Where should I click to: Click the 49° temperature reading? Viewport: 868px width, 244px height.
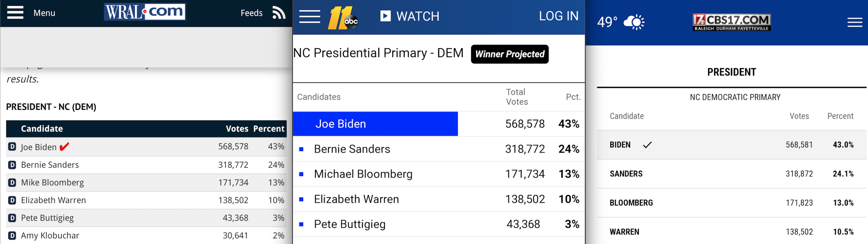[x=607, y=22]
